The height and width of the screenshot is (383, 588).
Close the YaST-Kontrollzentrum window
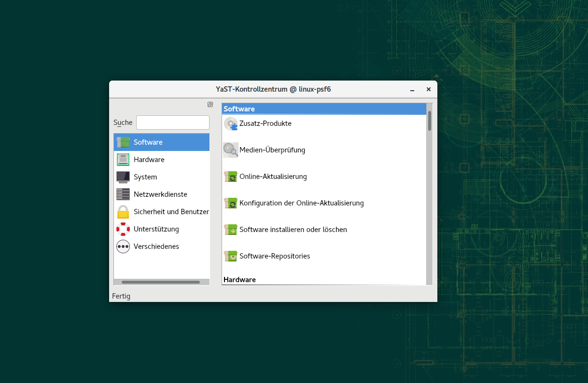pyautogui.click(x=428, y=89)
